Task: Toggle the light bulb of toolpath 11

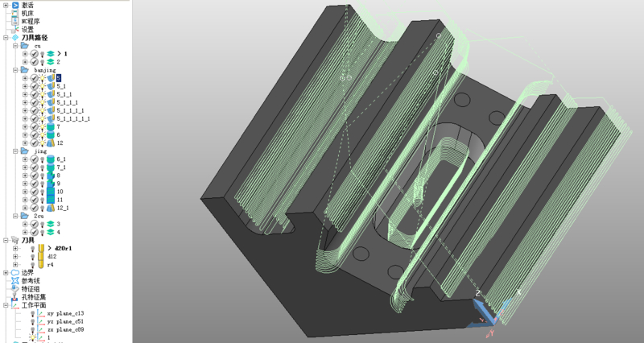Action: 43,200
